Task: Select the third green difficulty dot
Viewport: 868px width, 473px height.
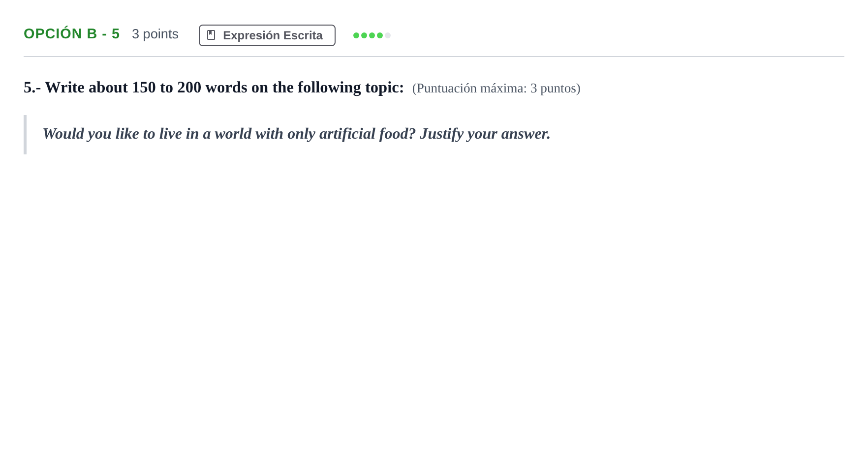Action: pos(372,35)
